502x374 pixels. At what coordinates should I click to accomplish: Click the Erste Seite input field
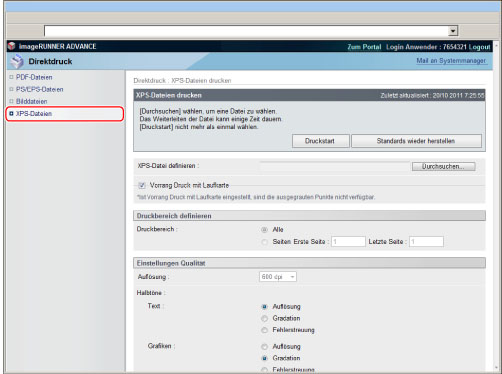point(348,242)
